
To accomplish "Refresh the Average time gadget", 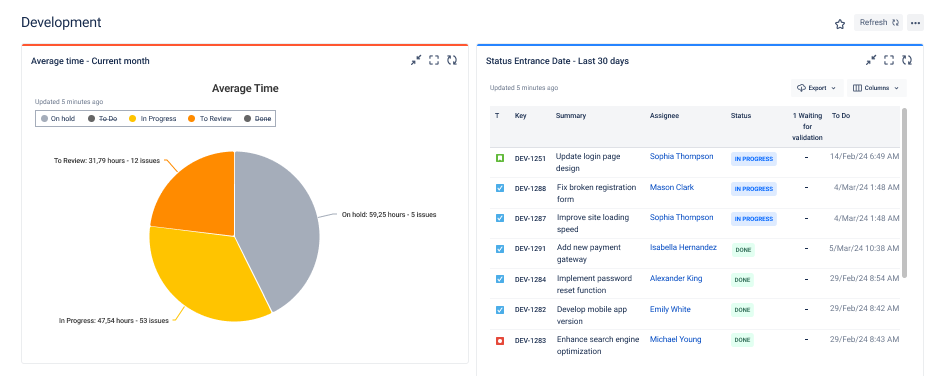I will click(x=452, y=60).
